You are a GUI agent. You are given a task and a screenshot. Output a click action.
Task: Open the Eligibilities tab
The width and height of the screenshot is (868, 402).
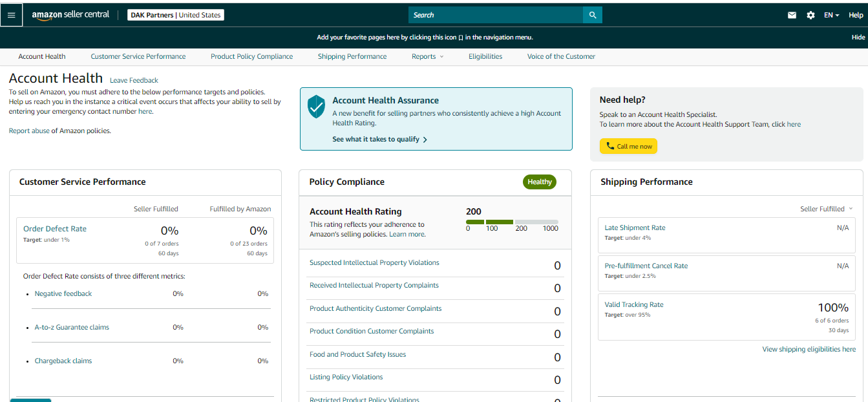click(485, 56)
